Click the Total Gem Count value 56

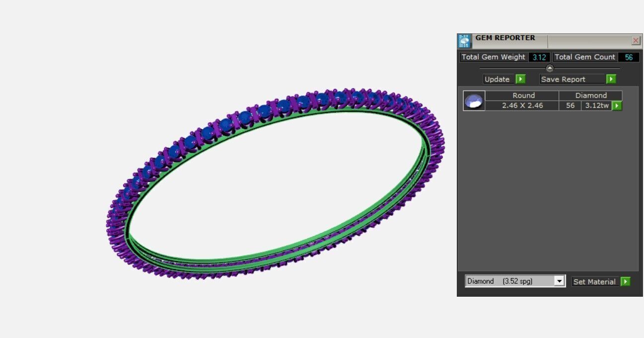tap(629, 57)
